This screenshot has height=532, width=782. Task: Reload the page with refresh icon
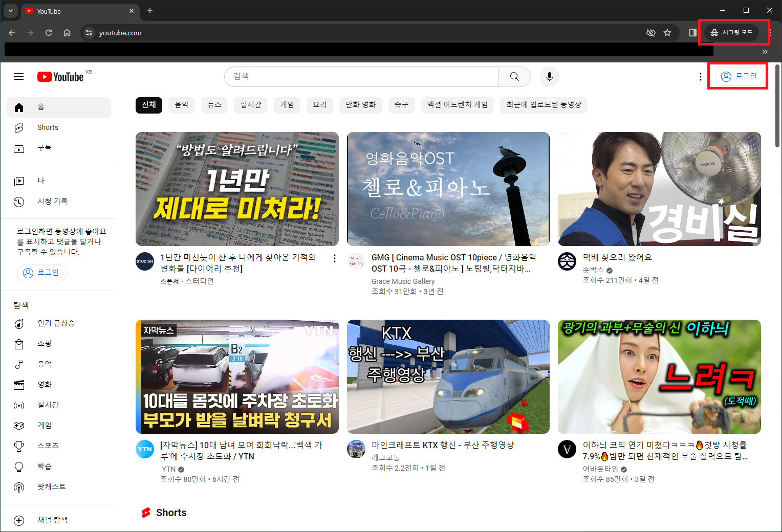point(49,33)
